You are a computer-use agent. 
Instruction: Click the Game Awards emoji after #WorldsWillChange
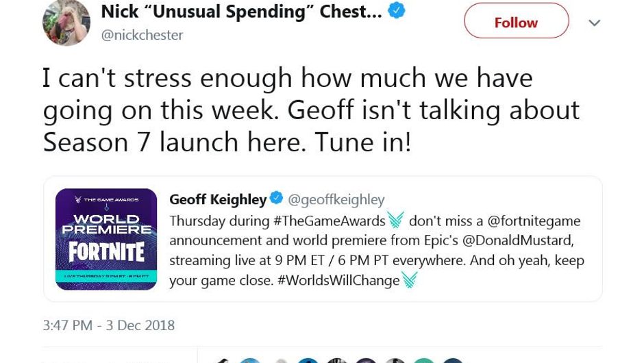point(410,280)
